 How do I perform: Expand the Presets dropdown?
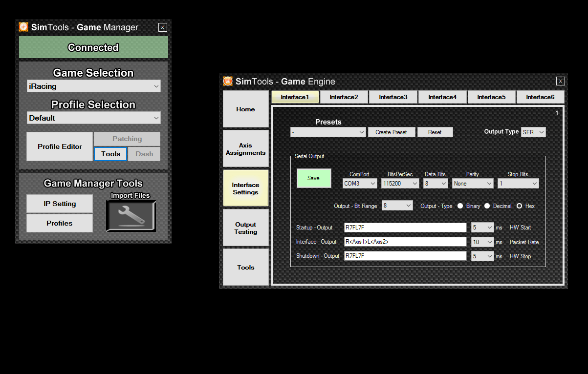[x=328, y=132]
